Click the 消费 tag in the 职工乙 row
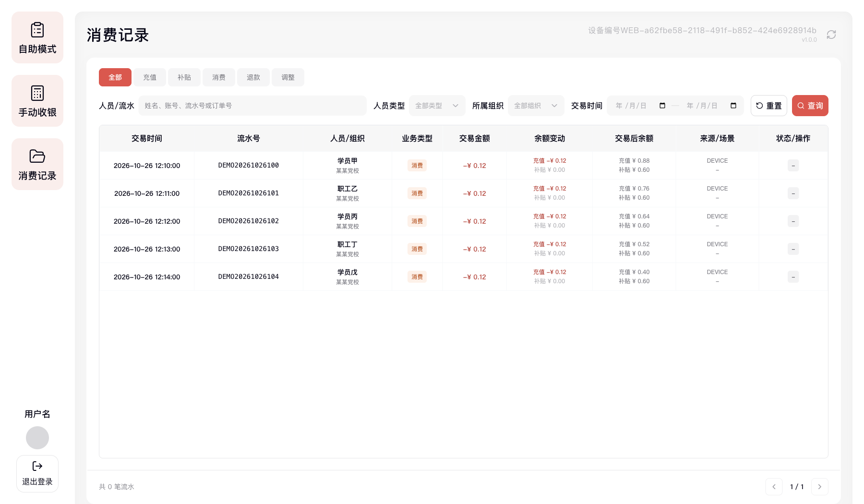Screen dimensions: 864x504 pos(417,193)
